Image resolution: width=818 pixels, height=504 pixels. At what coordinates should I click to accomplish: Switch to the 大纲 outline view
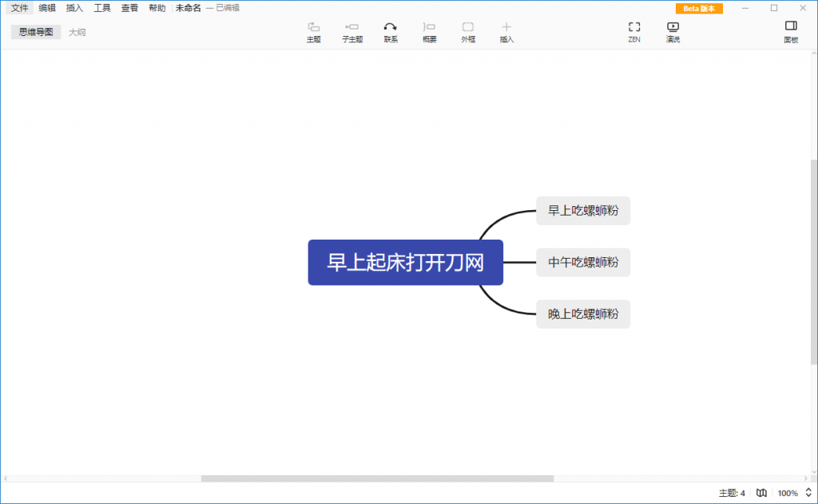pos(77,32)
